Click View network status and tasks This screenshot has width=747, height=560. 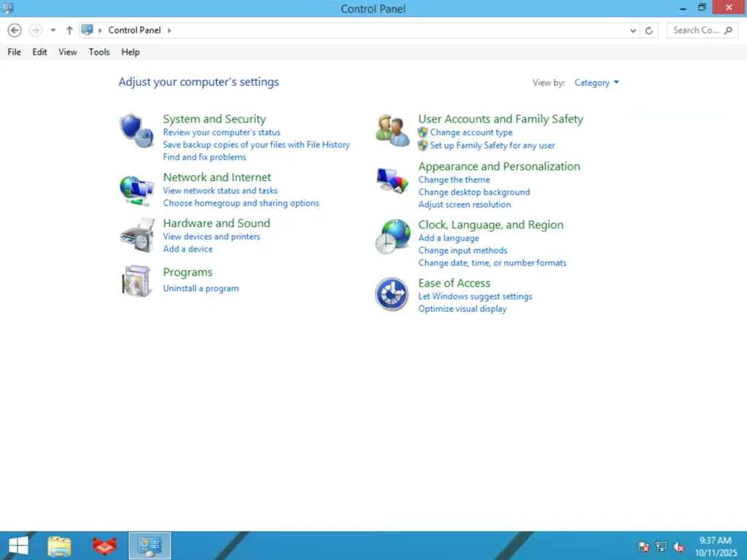click(220, 190)
